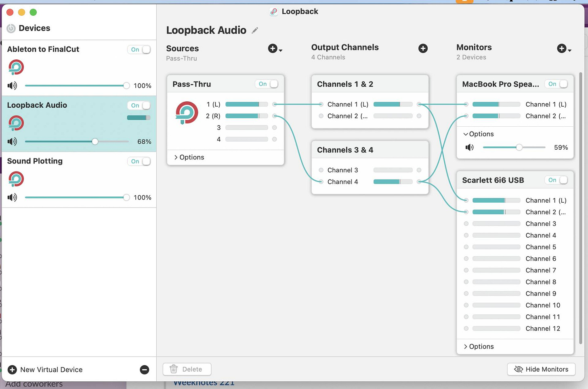Click Channel 10 label in Scarlett 6i6
This screenshot has height=389, width=588.
tap(543, 305)
